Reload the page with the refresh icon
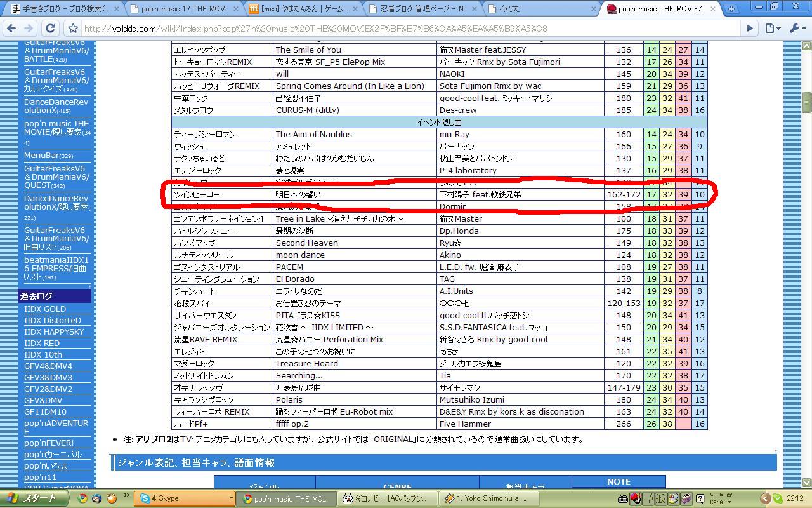 click(x=50, y=29)
